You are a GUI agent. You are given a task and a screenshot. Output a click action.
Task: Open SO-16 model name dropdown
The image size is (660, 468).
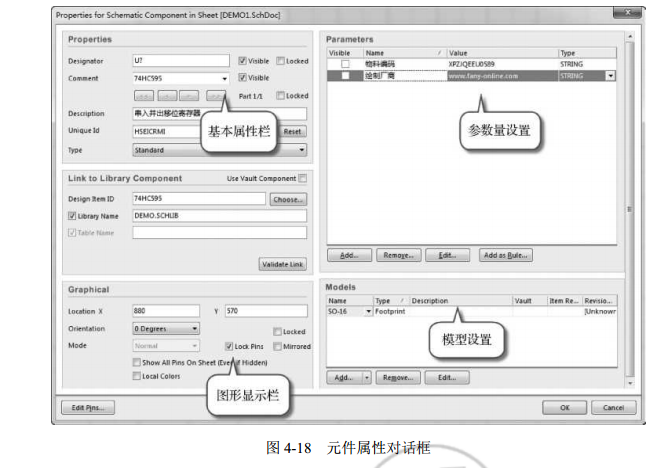(368, 311)
